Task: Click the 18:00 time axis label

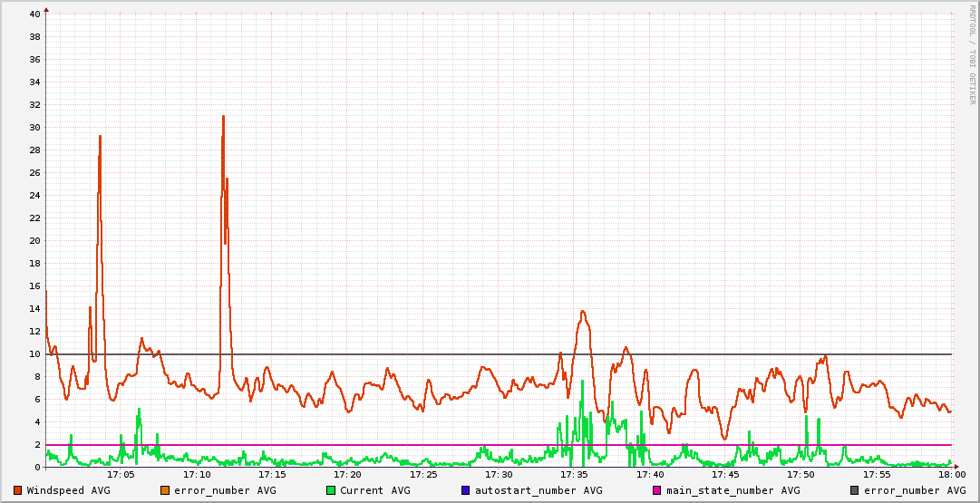Action: [x=952, y=475]
